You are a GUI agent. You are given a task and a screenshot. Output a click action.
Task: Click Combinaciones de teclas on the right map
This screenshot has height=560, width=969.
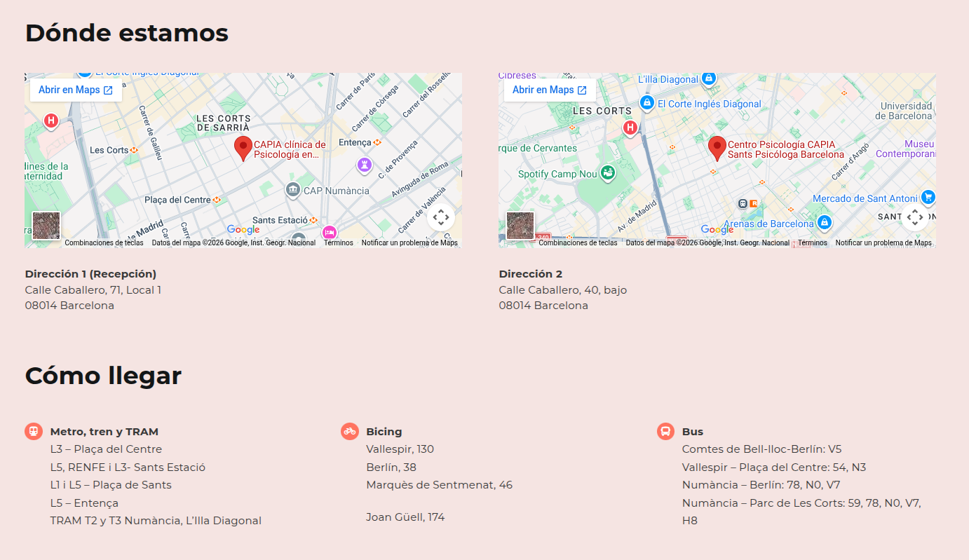(x=578, y=243)
